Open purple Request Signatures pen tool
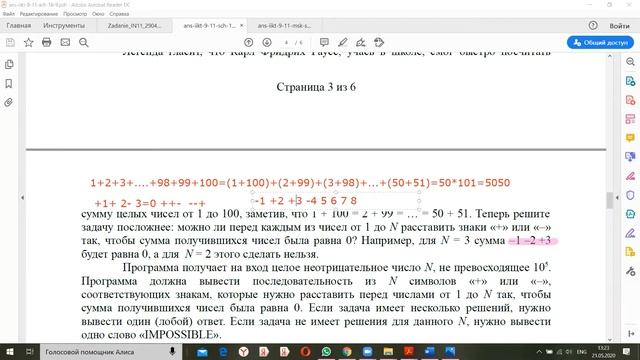 [x=630, y=233]
